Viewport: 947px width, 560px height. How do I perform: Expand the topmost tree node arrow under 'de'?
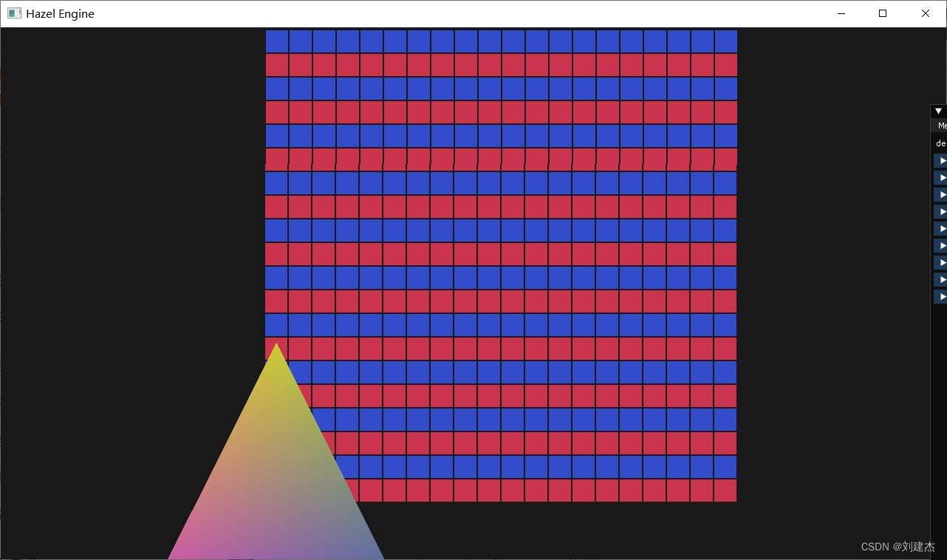[x=940, y=160]
